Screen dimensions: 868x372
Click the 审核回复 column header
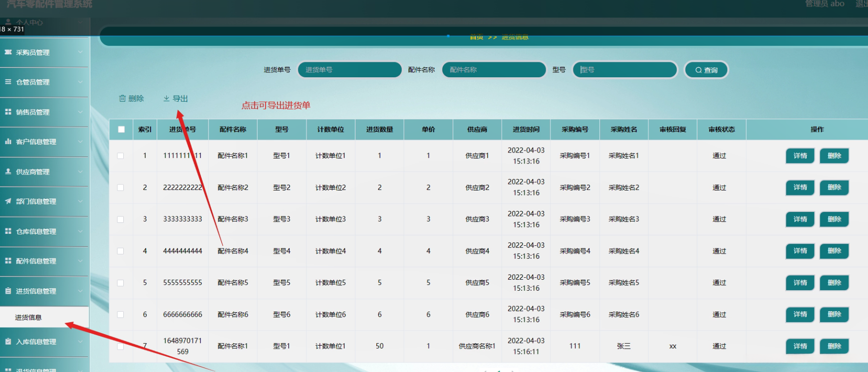click(x=673, y=130)
